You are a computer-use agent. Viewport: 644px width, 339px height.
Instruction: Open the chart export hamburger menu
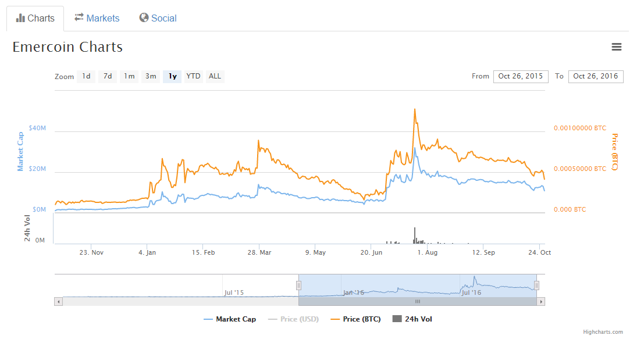(x=617, y=47)
